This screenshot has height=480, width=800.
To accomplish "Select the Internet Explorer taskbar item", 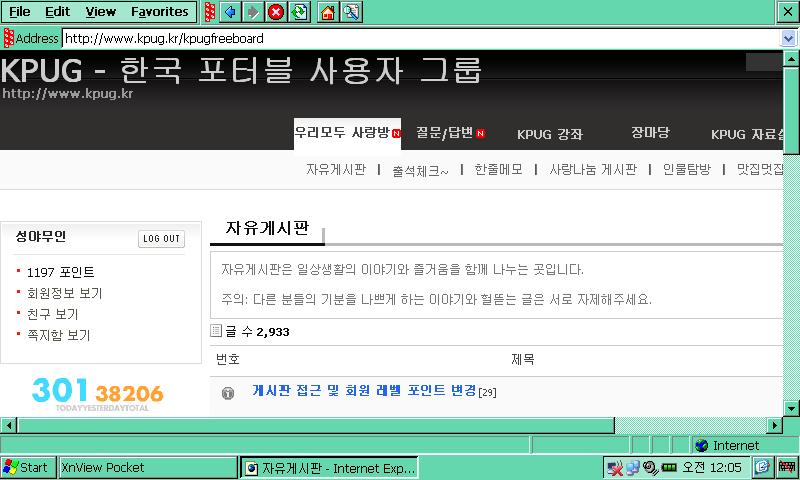I will [330, 468].
